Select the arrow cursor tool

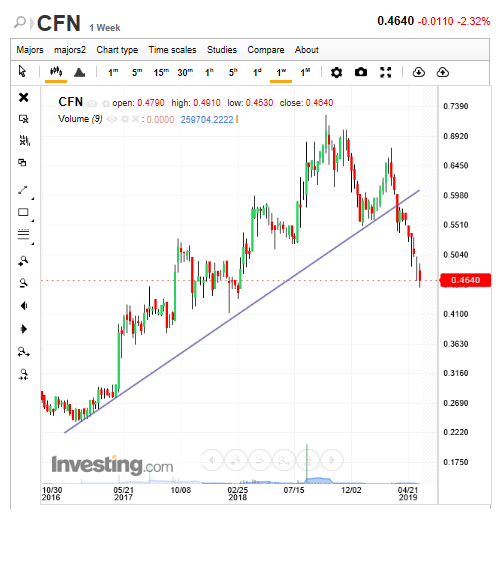pos(22,71)
